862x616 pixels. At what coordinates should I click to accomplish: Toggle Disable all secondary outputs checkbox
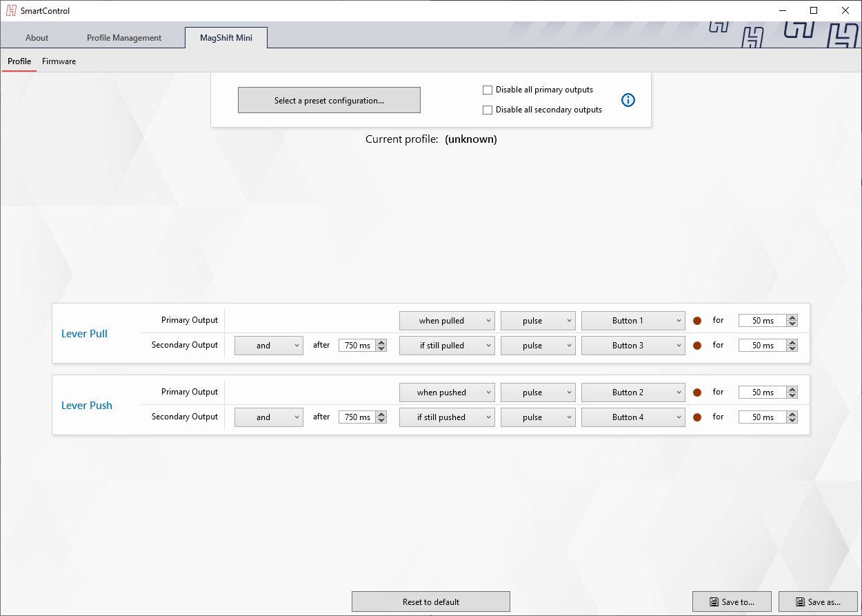tap(488, 110)
